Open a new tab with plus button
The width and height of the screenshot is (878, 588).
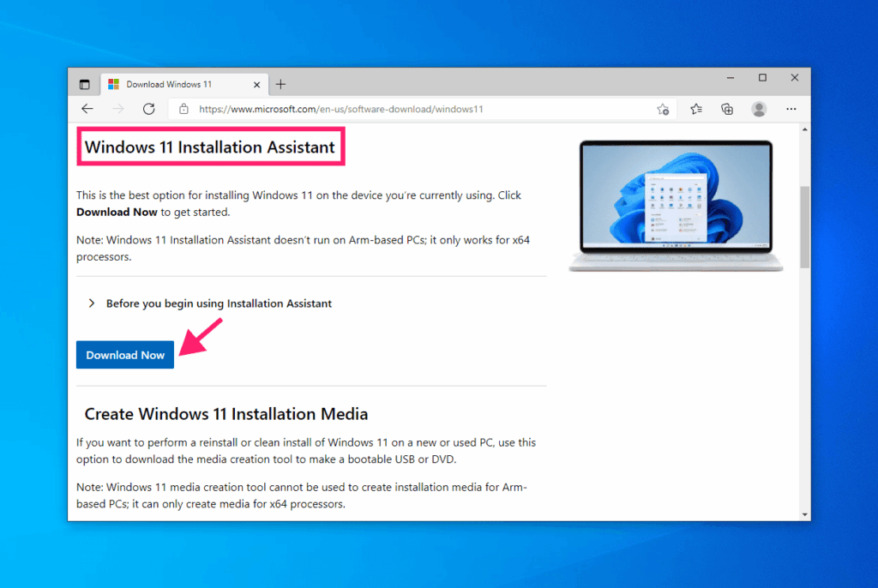point(280,85)
